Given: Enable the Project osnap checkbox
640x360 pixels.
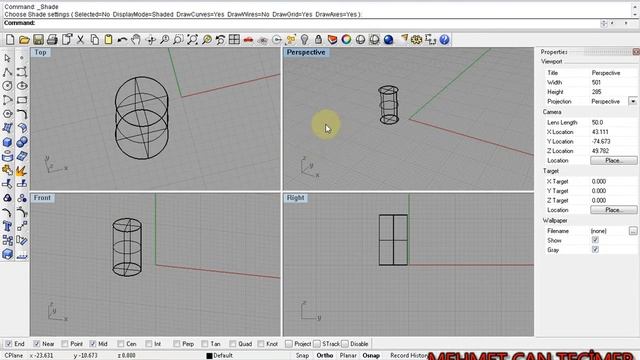Looking at the screenshot, I should [x=289, y=344].
